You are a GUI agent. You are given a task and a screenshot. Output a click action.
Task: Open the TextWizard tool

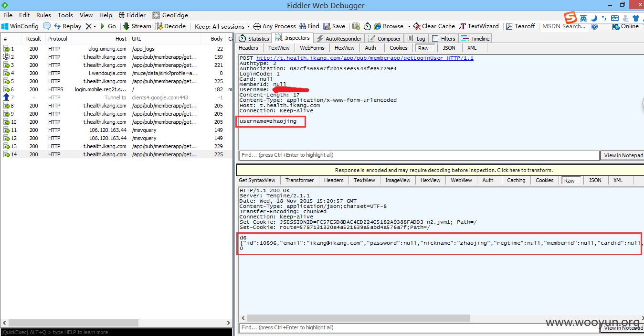tap(479, 26)
